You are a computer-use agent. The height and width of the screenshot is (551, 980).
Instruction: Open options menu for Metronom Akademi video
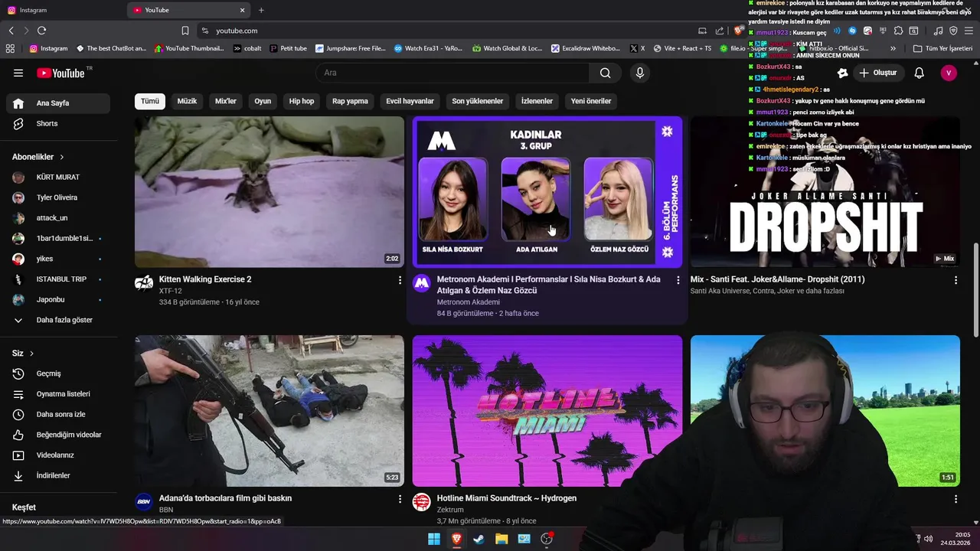coord(678,280)
